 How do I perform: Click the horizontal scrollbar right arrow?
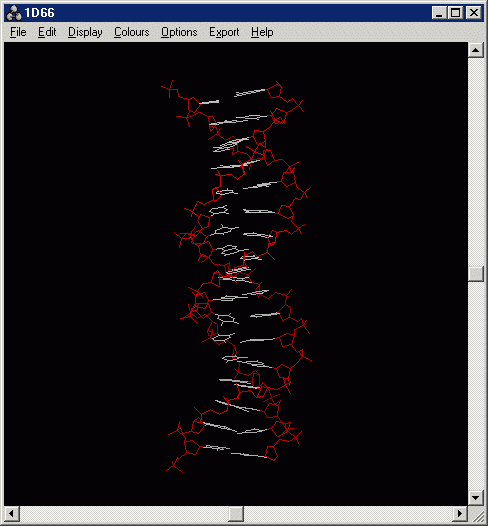(460, 514)
